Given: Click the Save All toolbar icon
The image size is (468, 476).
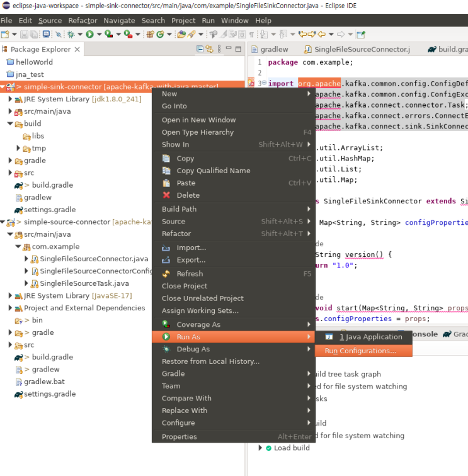Looking at the screenshot, I should tap(34, 34).
